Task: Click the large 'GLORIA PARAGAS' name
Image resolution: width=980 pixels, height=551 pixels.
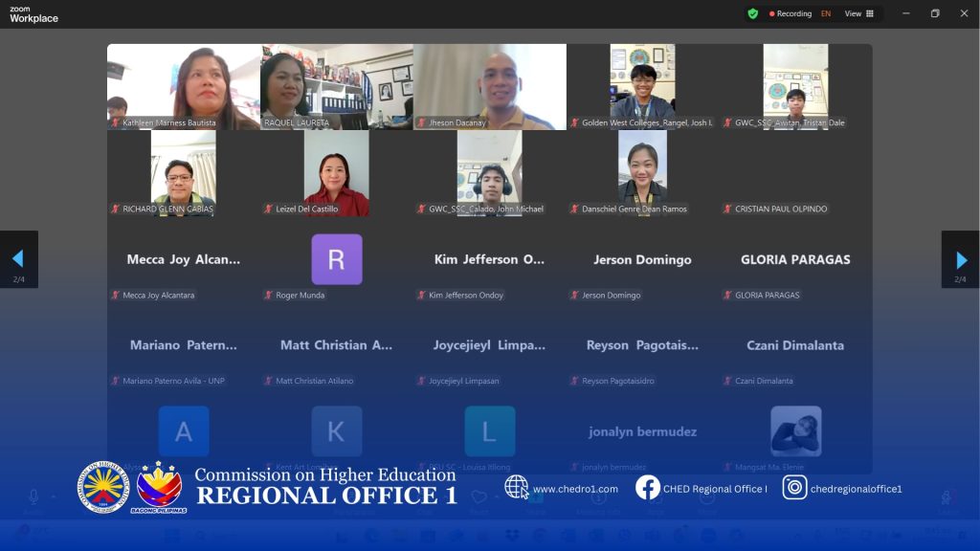Action: (x=795, y=259)
